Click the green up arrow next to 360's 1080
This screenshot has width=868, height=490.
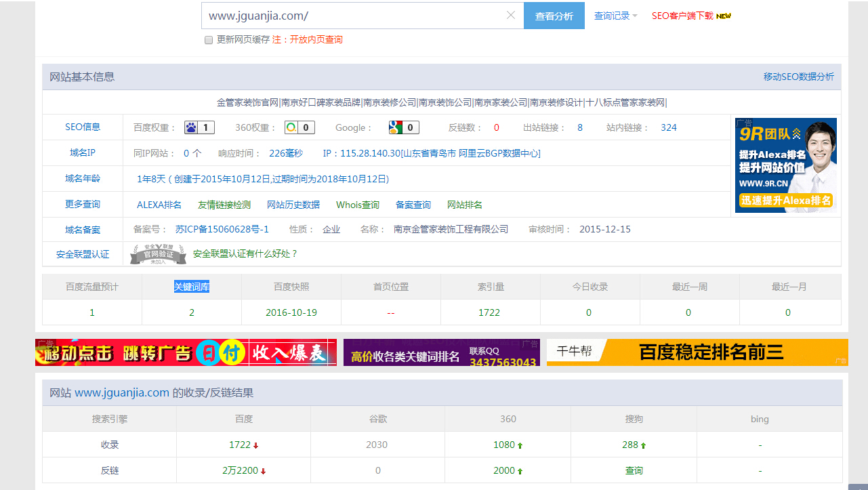[x=520, y=446]
